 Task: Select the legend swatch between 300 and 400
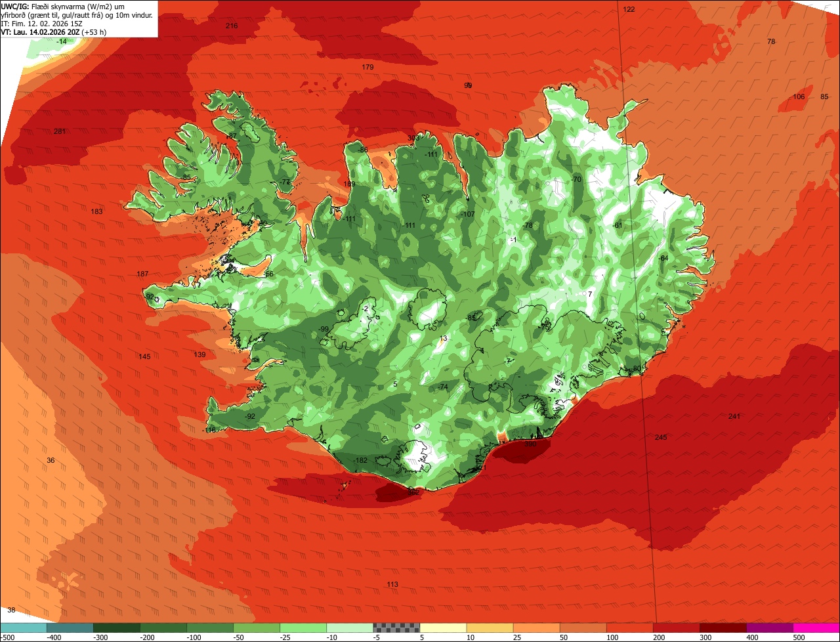tap(723, 628)
